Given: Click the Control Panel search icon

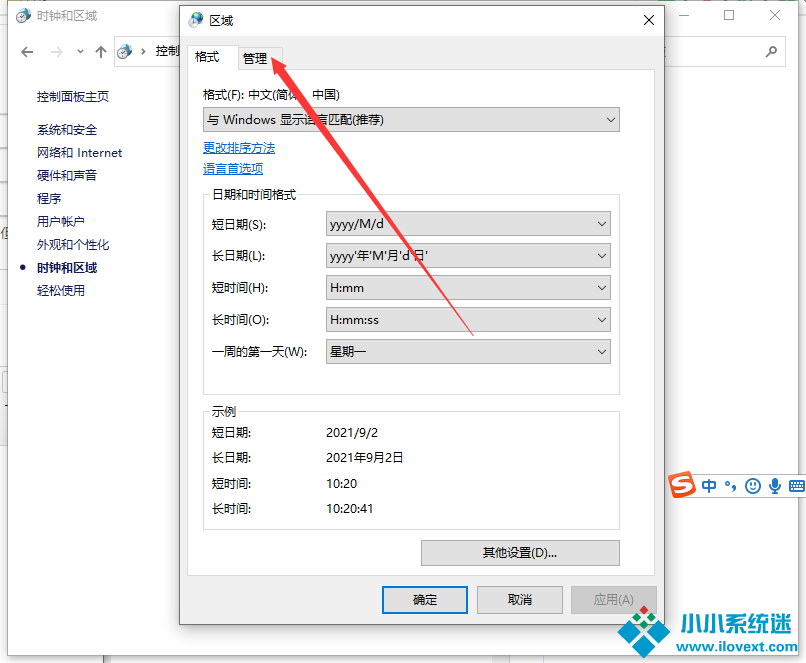Looking at the screenshot, I should (x=771, y=51).
